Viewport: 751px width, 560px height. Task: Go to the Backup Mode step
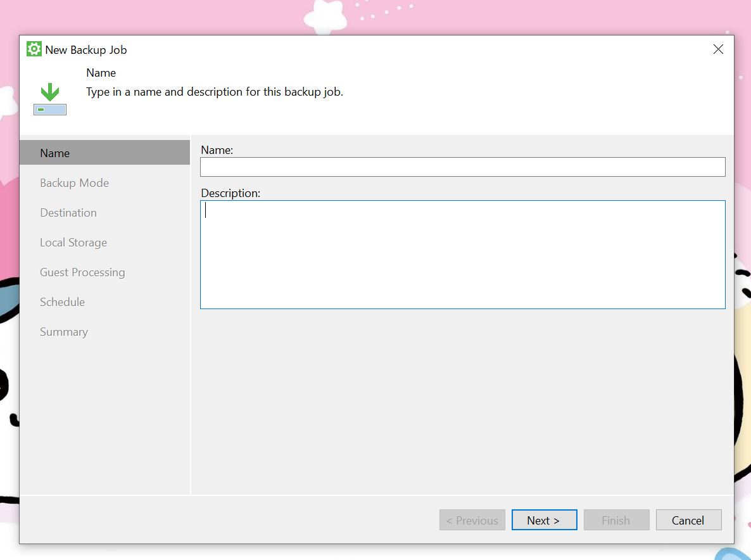coord(74,183)
